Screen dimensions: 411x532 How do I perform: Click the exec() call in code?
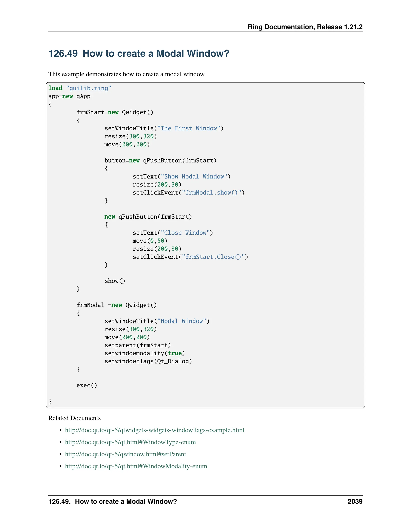point(87,386)
